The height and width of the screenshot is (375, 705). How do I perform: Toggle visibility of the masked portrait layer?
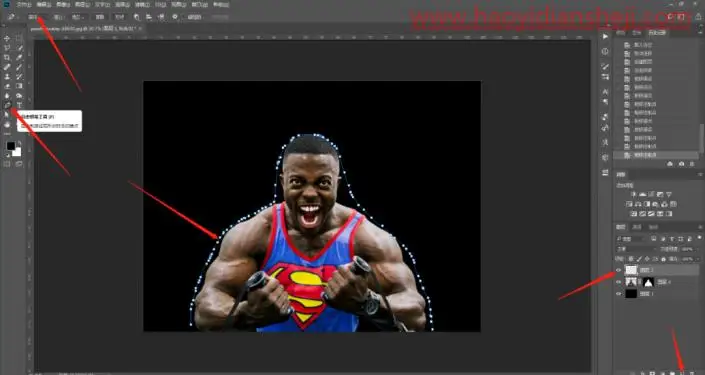(x=618, y=282)
